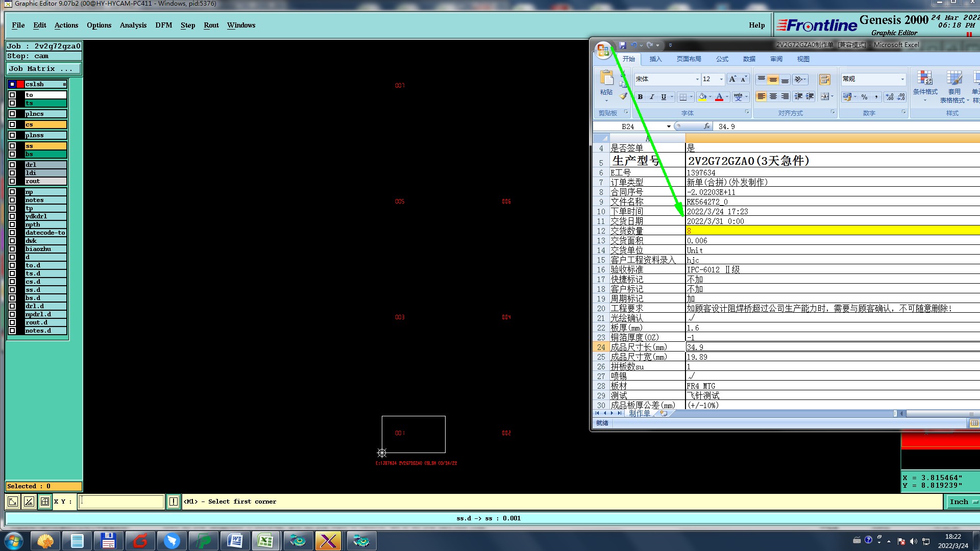Toggle bold formatting in Excel ribbon

pyautogui.click(x=640, y=97)
